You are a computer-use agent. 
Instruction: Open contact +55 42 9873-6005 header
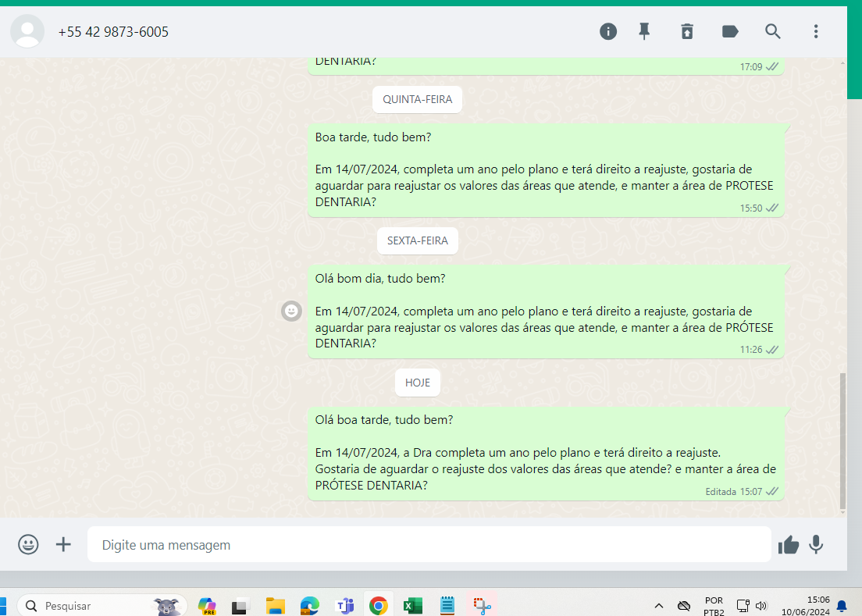(x=113, y=32)
